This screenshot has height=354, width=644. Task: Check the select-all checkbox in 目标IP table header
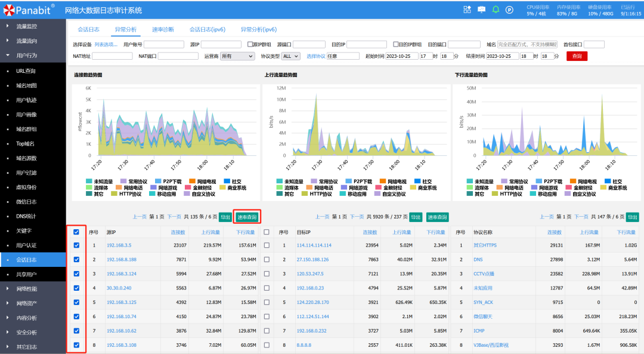[x=267, y=232]
